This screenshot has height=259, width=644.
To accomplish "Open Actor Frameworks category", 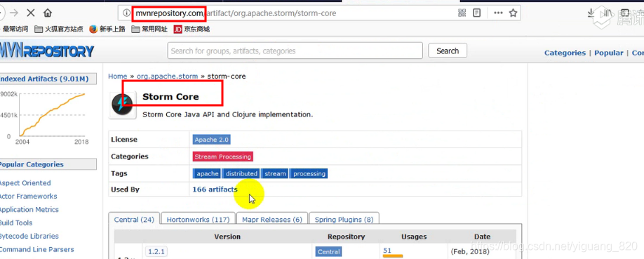I will click(x=28, y=196).
